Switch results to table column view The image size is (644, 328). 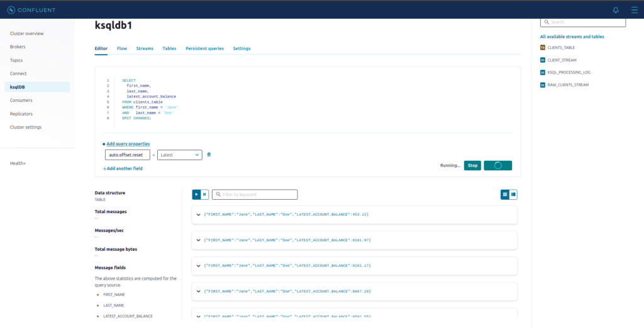513,195
